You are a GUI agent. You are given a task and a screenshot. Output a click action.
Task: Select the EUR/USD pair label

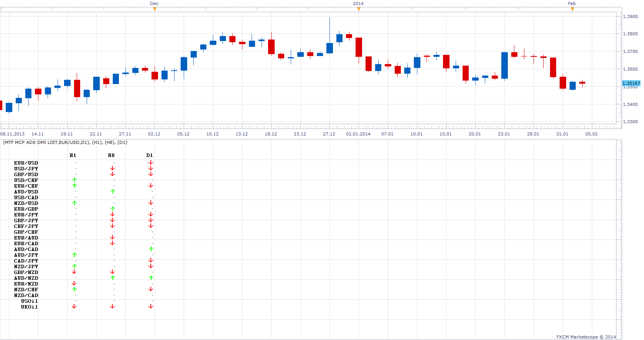[26, 163]
